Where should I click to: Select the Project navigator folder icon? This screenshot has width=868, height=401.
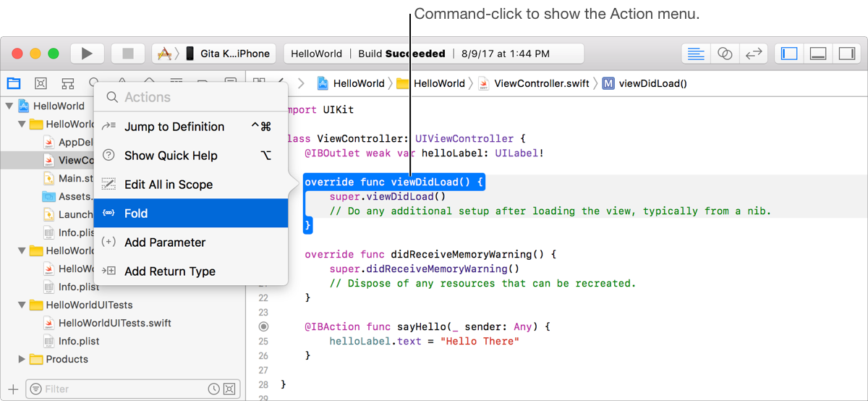pyautogui.click(x=14, y=83)
